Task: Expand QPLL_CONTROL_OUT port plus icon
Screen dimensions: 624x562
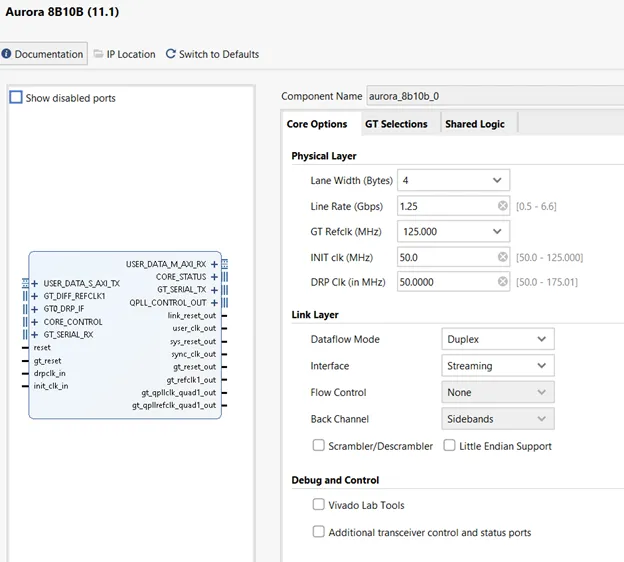Action: (214, 302)
